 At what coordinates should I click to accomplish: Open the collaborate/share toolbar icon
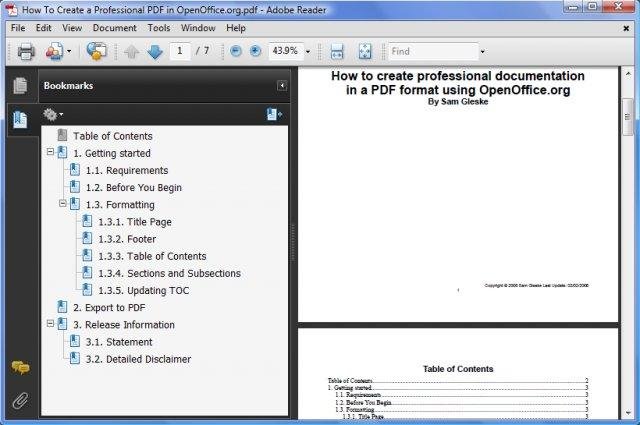pyautogui.click(x=54, y=51)
